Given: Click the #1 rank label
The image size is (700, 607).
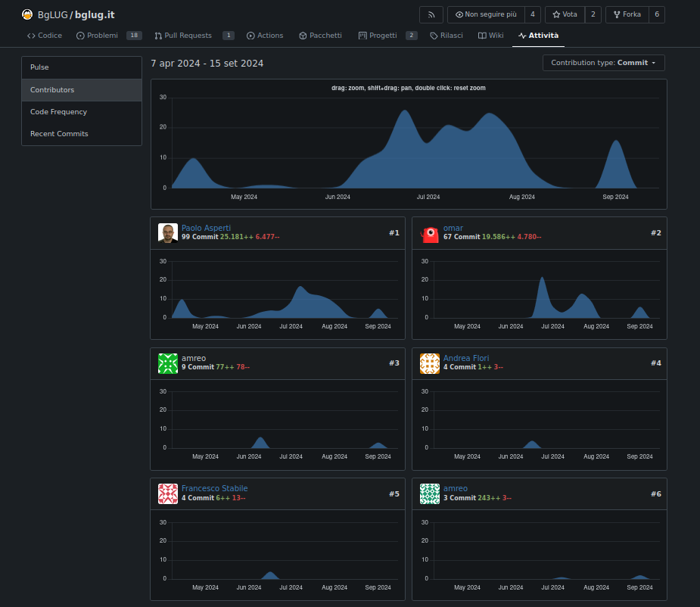Looking at the screenshot, I should point(394,233).
